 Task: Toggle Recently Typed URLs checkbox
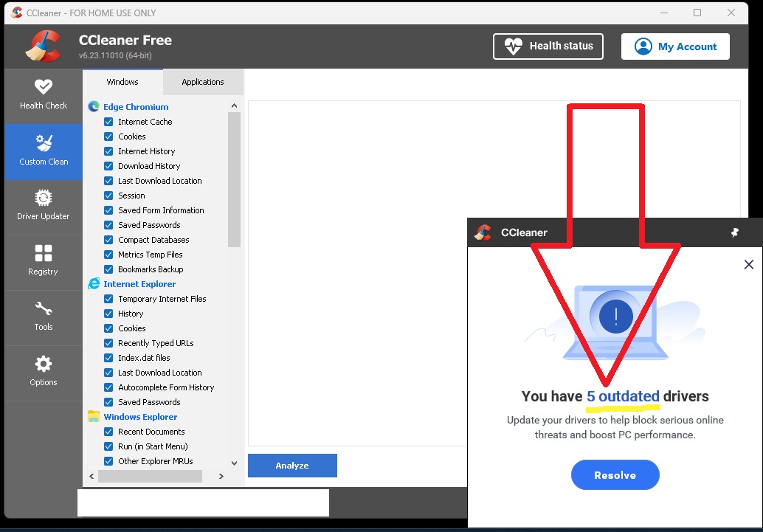[108, 343]
